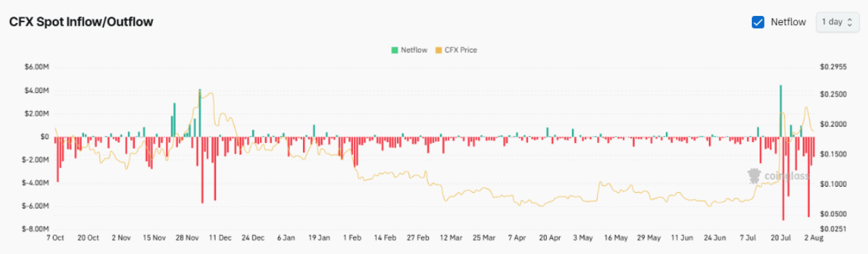Click the 1 Feb date label

click(x=352, y=238)
